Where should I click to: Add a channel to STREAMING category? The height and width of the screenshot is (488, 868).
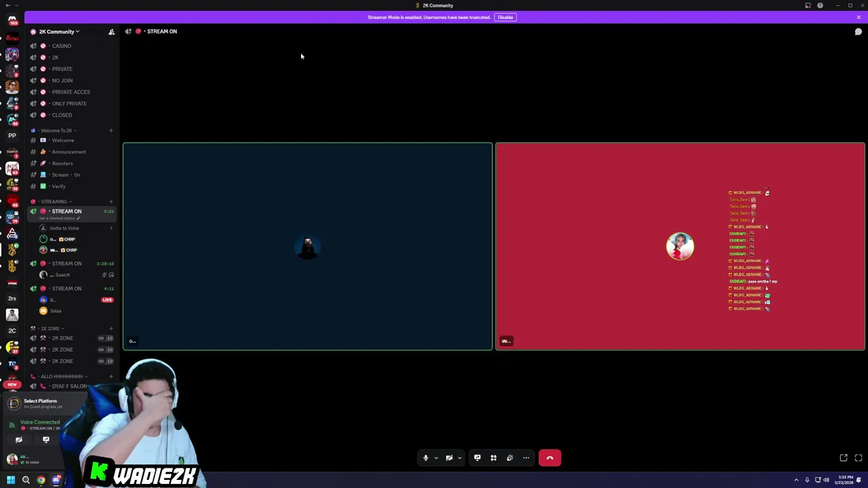[111, 201]
